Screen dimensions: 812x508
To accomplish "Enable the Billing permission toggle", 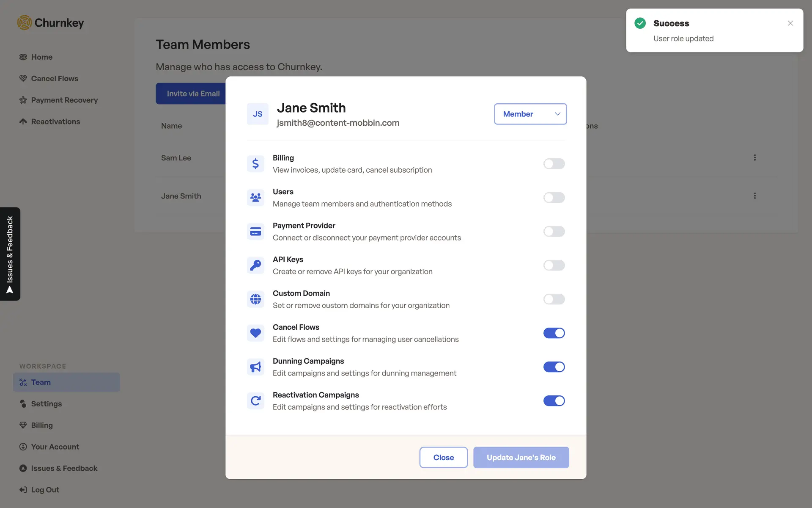I will point(554,164).
